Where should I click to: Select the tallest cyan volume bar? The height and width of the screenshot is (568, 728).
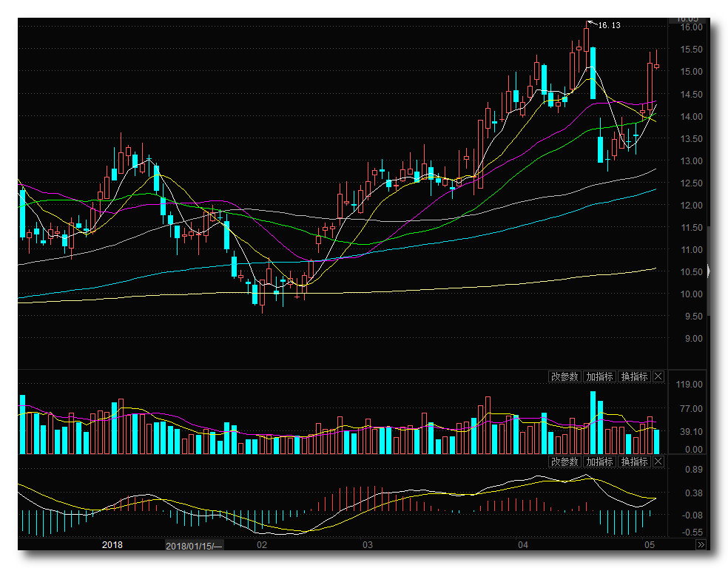coord(593,422)
